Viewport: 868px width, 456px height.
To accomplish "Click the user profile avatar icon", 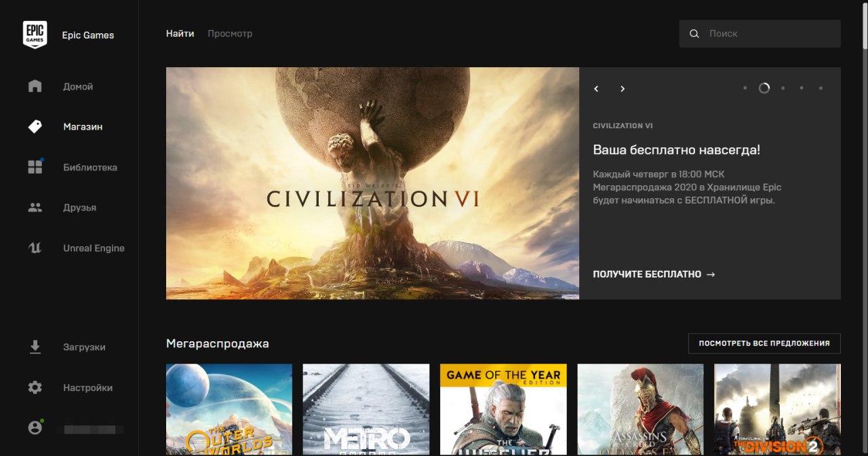I will pos(35,427).
